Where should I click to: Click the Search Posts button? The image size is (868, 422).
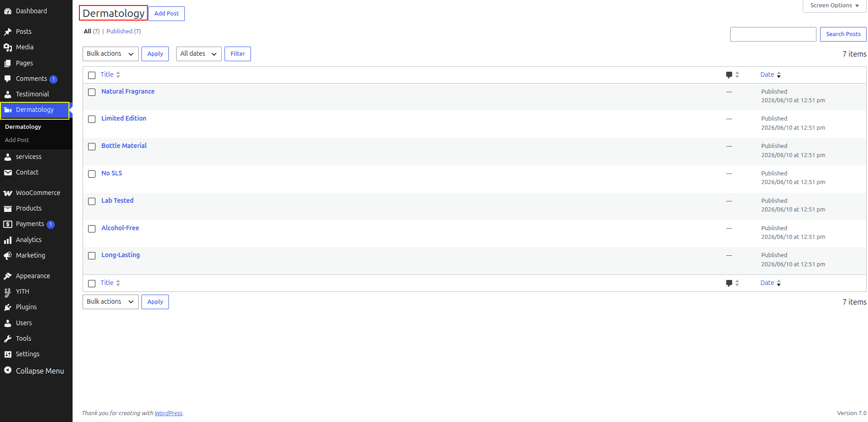tap(843, 34)
